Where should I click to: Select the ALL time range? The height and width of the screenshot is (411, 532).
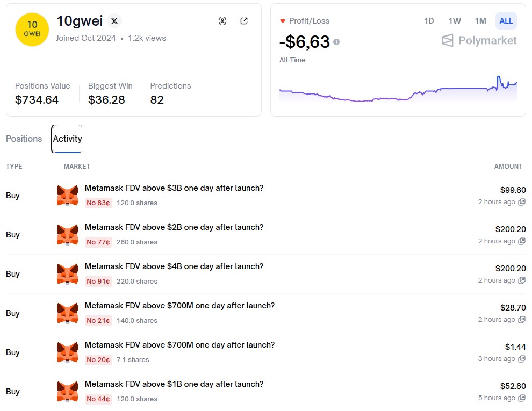(506, 21)
